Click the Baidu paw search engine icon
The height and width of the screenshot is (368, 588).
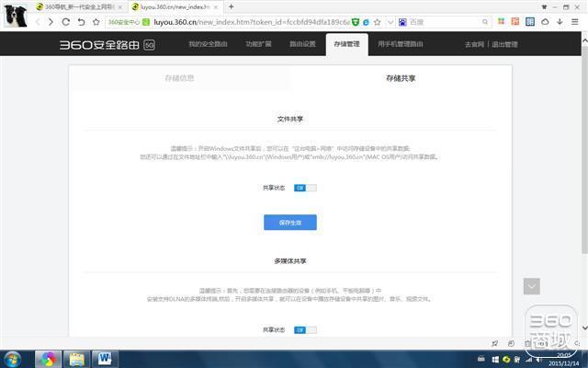click(402, 22)
